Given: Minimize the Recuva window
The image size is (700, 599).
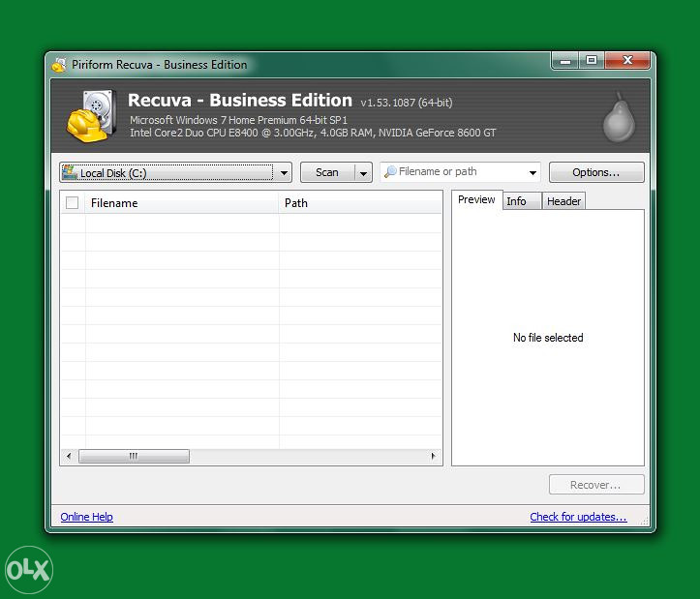Looking at the screenshot, I should click(565, 61).
